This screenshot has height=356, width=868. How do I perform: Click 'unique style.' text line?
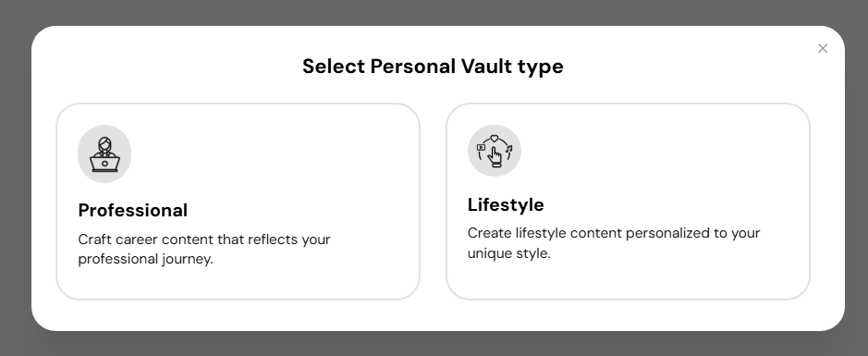(509, 253)
